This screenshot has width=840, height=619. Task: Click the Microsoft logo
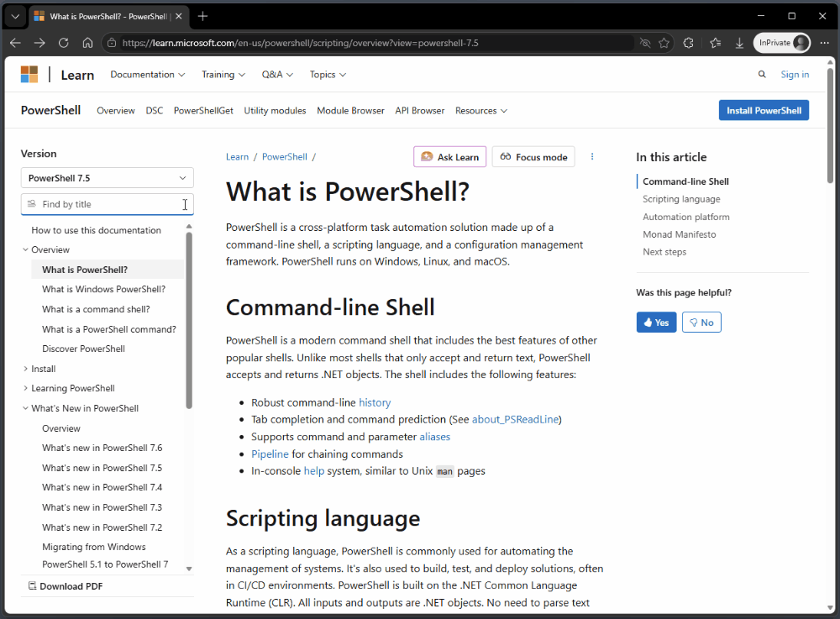pos(29,75)
